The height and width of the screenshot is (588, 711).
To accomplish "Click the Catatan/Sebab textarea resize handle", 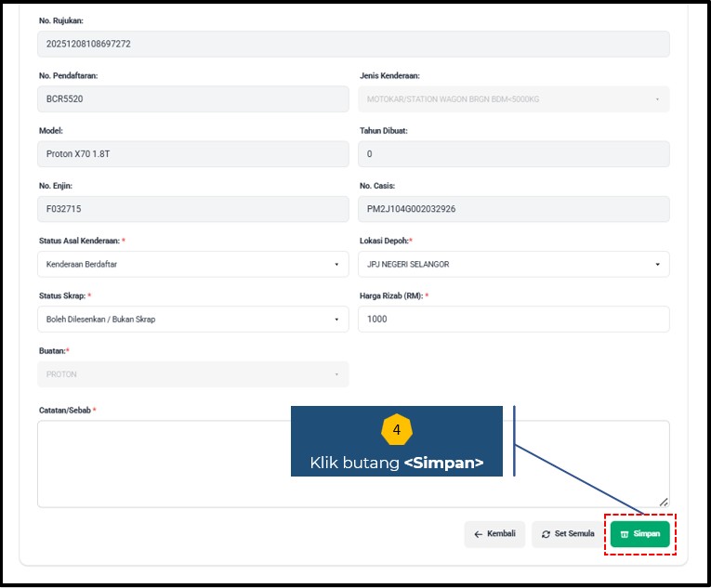I will pyautogui.click(x=664, y=502).
